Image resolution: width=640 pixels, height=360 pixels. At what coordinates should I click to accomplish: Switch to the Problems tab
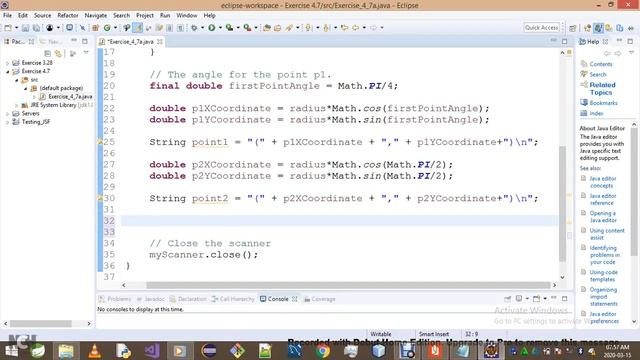click(115, 299)
